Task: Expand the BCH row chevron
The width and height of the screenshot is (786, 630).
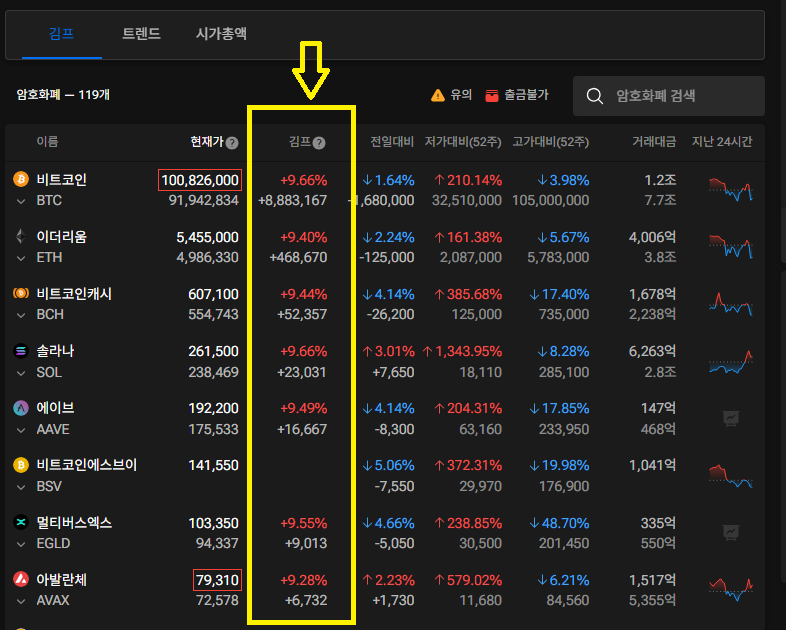Action: [x=21, y=316]
